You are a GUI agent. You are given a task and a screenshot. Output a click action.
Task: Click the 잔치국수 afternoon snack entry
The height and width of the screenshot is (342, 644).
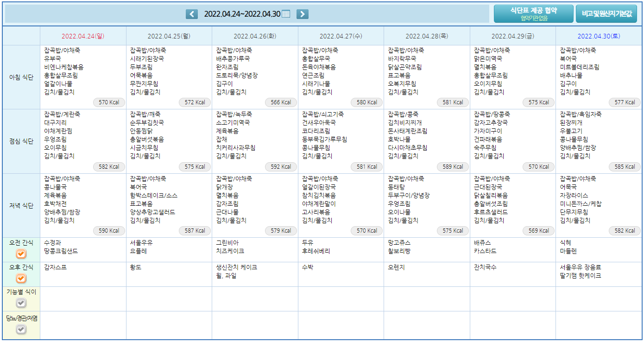coord(486,267)
